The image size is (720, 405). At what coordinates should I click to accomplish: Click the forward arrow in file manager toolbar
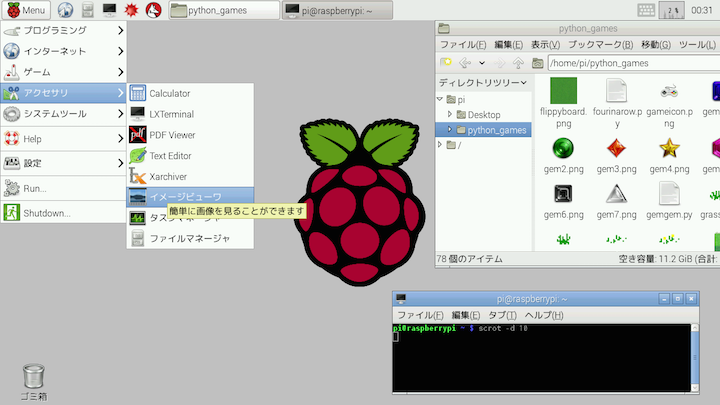tap(499, 62)
